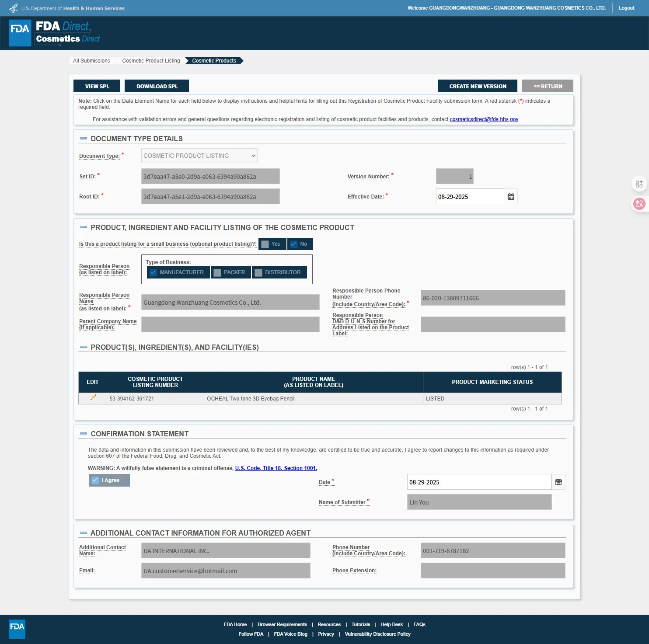Screen dimensions: 649x644
Task: Click authorized agent Phone Number field
Action: pyautogui.click(x=493, y=551)
